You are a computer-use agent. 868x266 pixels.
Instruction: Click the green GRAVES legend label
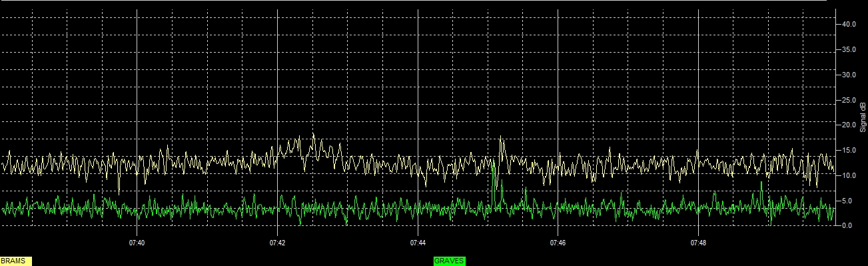450,261
